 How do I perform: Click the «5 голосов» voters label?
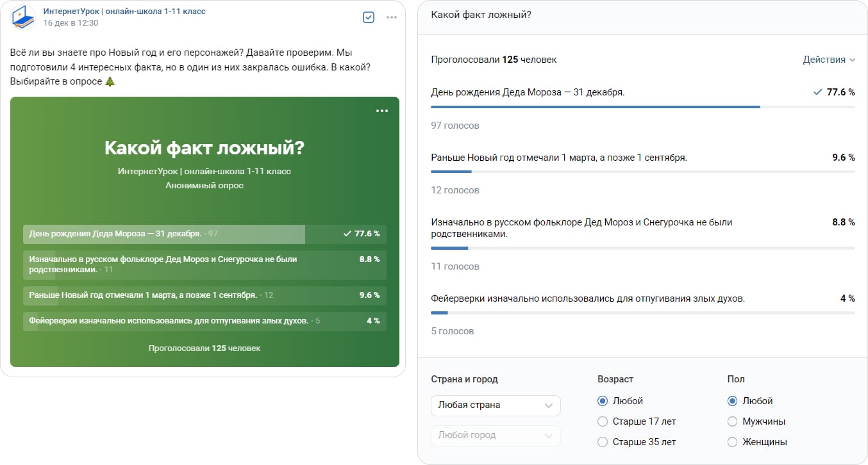pyautogui.click(x=452, y=330)
